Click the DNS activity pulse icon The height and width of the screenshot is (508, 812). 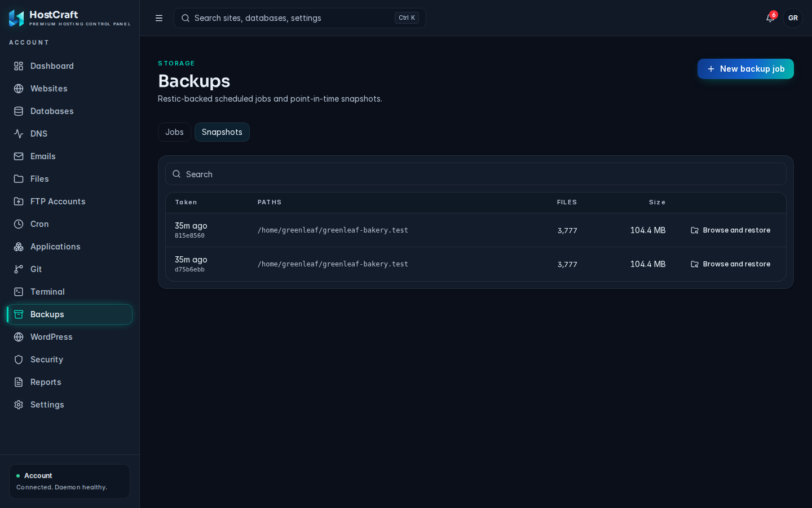(x=19, y=134)
